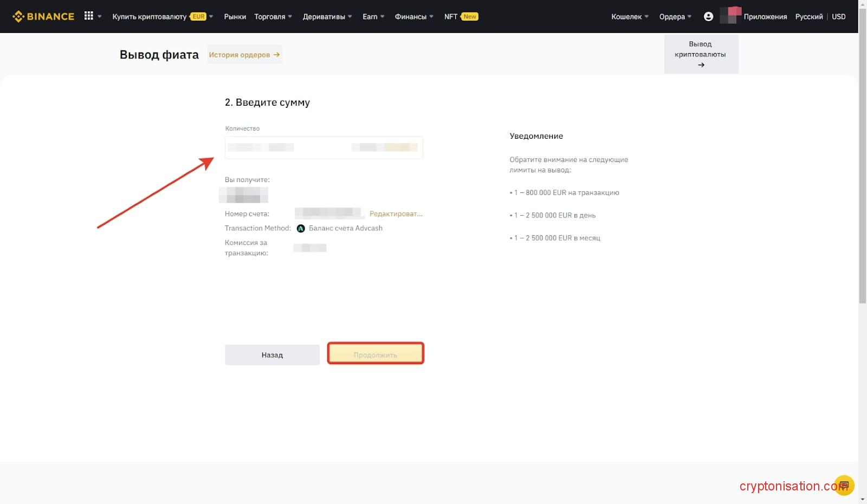
Task: Open the support chat icon at bottom right
Action: (843, 485)
